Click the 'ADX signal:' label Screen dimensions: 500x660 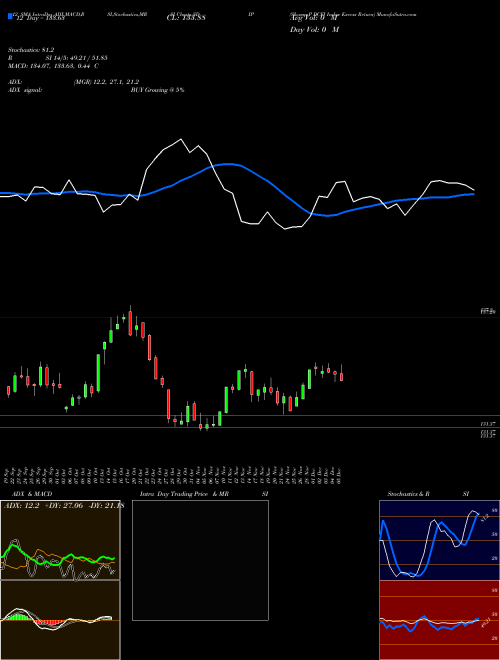24,90
